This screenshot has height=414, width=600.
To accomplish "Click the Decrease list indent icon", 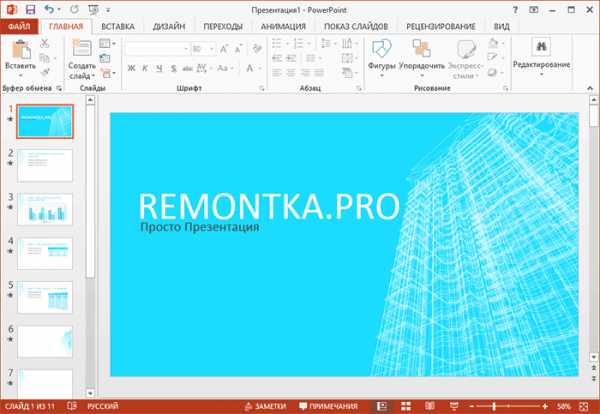I will click(x=277, y=58).
